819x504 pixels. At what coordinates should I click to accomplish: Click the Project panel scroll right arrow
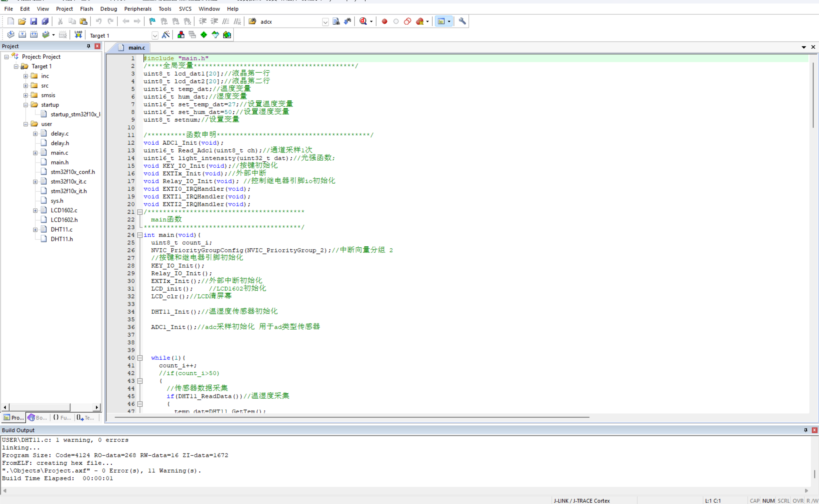point(97,407)
